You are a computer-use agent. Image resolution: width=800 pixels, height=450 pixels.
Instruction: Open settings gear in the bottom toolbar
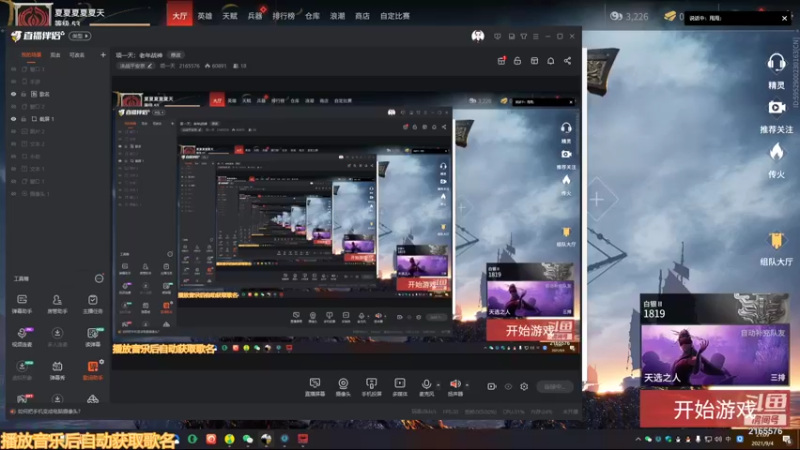point(524,387)
